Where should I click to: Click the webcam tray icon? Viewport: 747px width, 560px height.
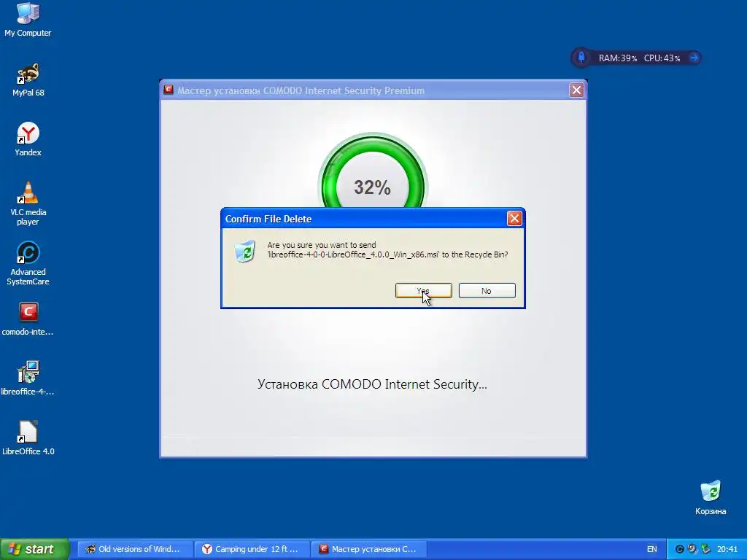(x=692, y=549)
